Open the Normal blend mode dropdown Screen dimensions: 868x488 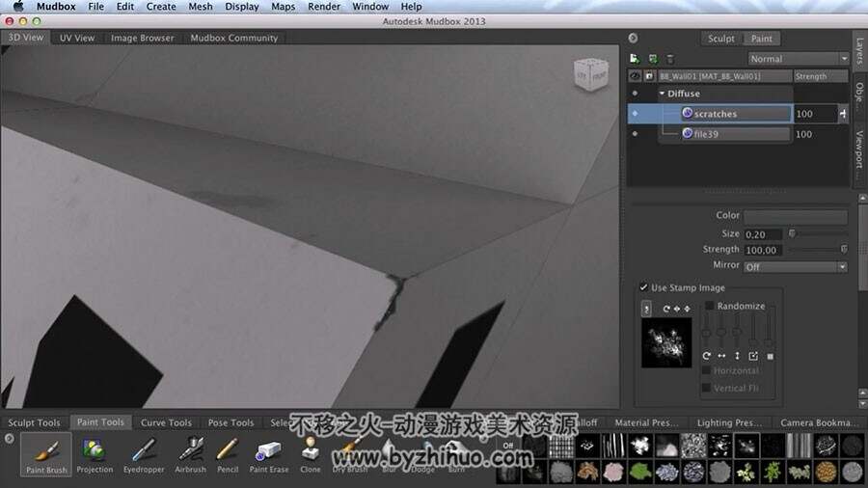click(799, 59)
